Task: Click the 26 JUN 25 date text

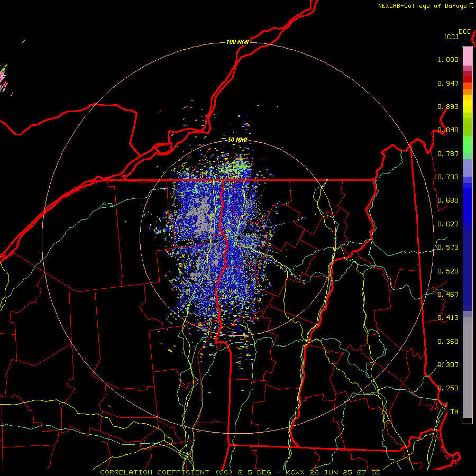Action: point(331,472)
